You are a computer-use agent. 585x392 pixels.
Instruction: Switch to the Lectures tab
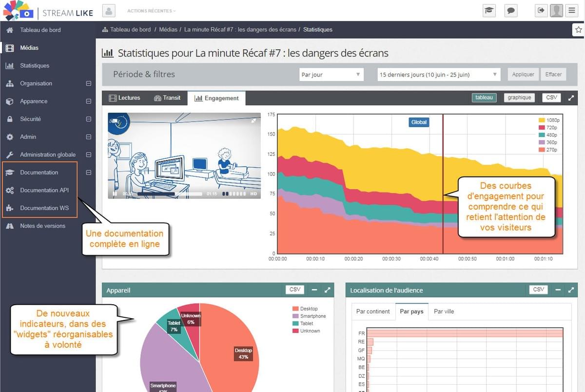point(124,98)
